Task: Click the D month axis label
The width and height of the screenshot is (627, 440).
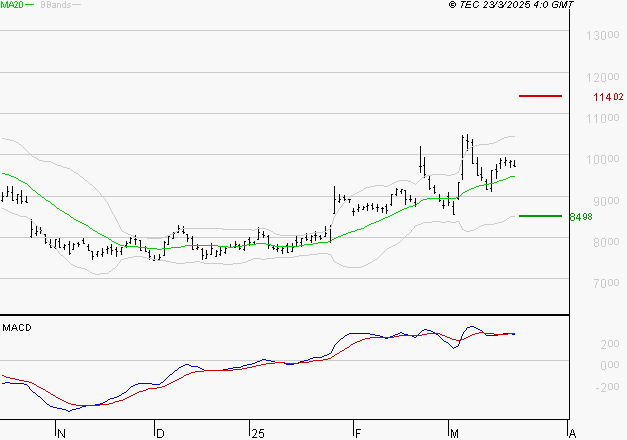Action: 160,434
